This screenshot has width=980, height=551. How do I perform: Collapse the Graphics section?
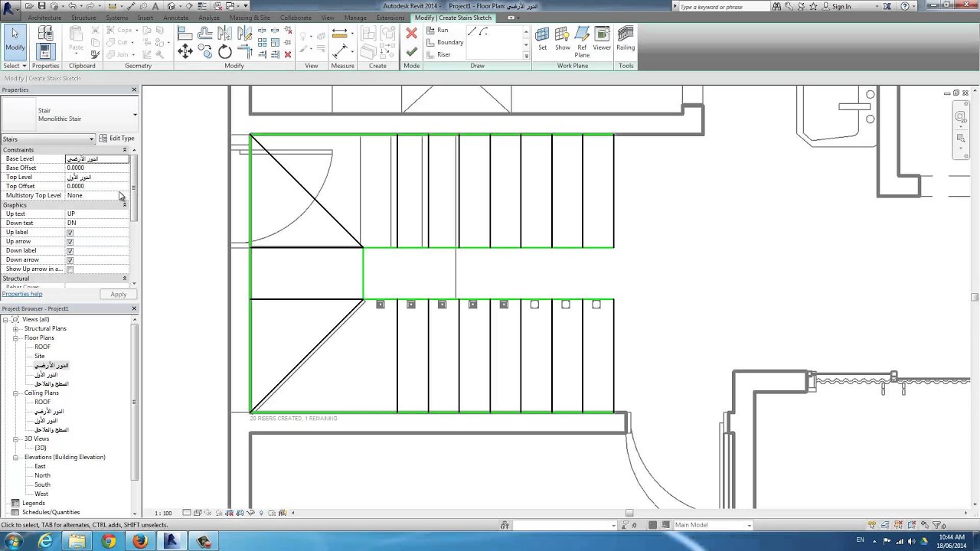tap(125, 205)
